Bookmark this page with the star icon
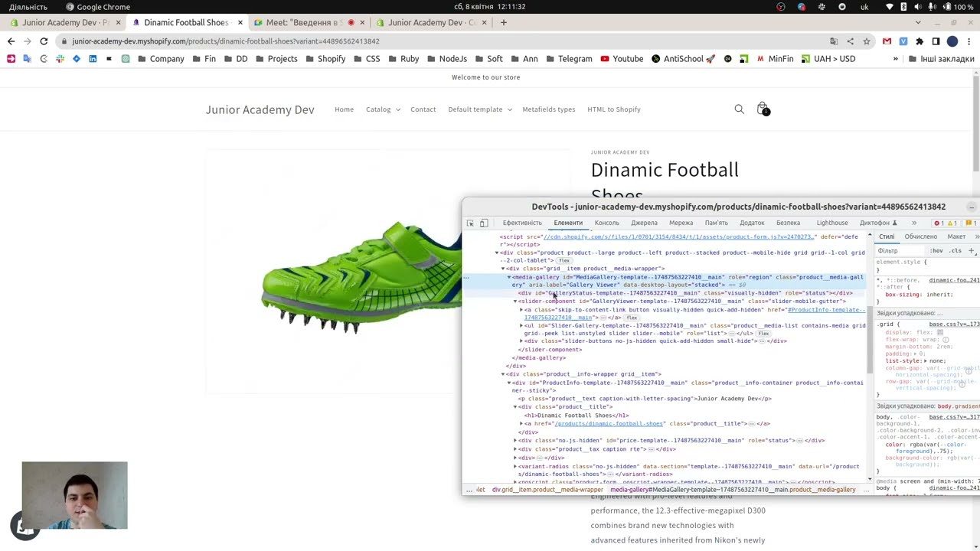The width and height of the screenshot is (980, 551). [867, 41]
